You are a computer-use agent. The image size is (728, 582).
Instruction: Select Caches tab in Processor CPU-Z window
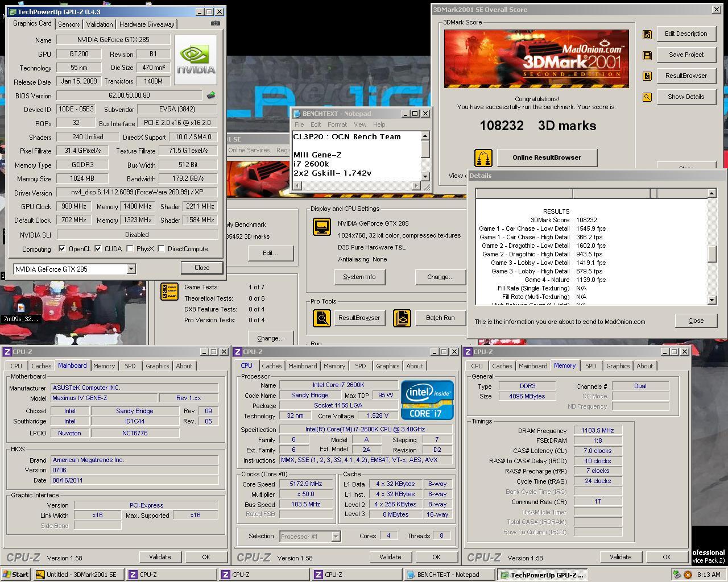click(272, 366)
